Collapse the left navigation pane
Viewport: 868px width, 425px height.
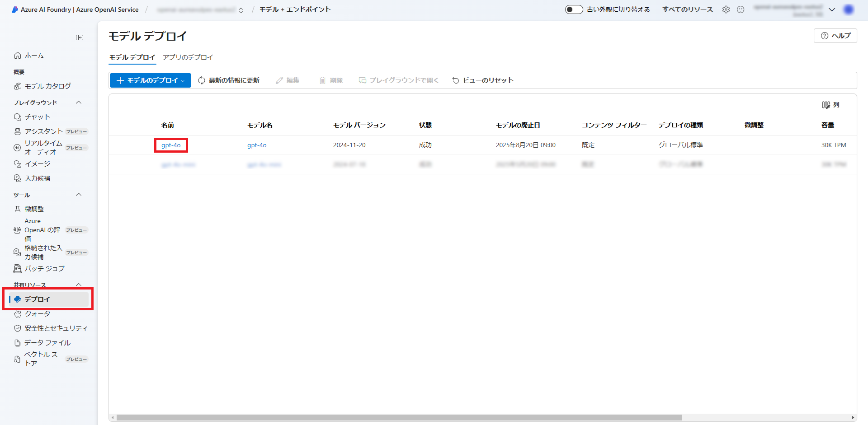(x=80, y=37)
